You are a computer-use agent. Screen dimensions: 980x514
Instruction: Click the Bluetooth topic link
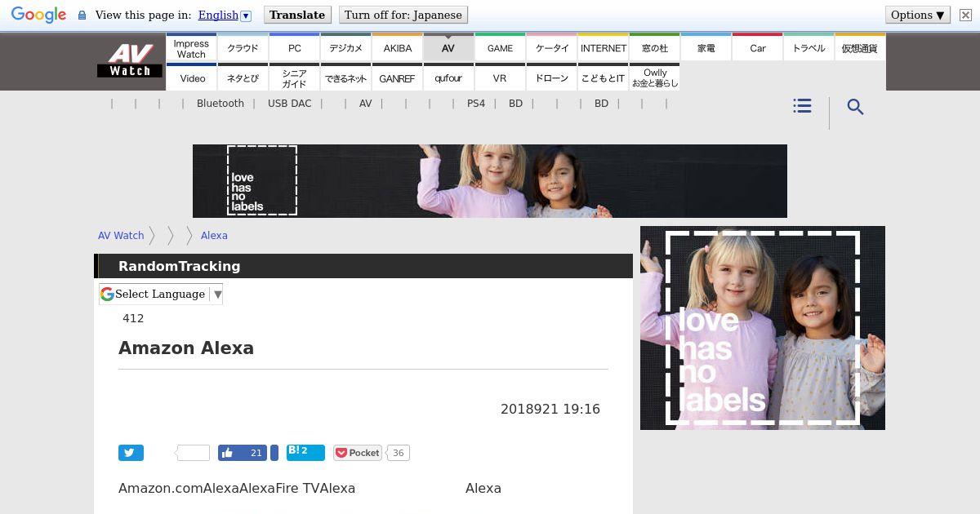click(220, 104)
